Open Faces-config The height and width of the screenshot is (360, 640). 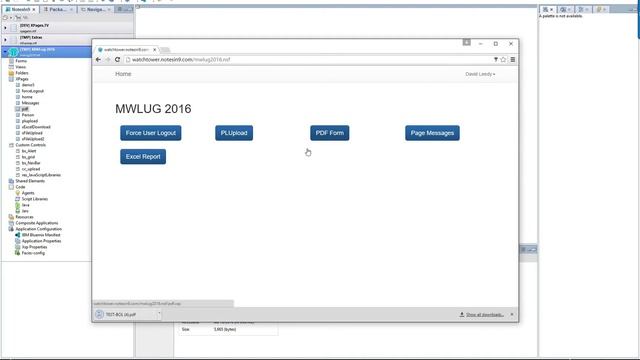pos(33,253)
